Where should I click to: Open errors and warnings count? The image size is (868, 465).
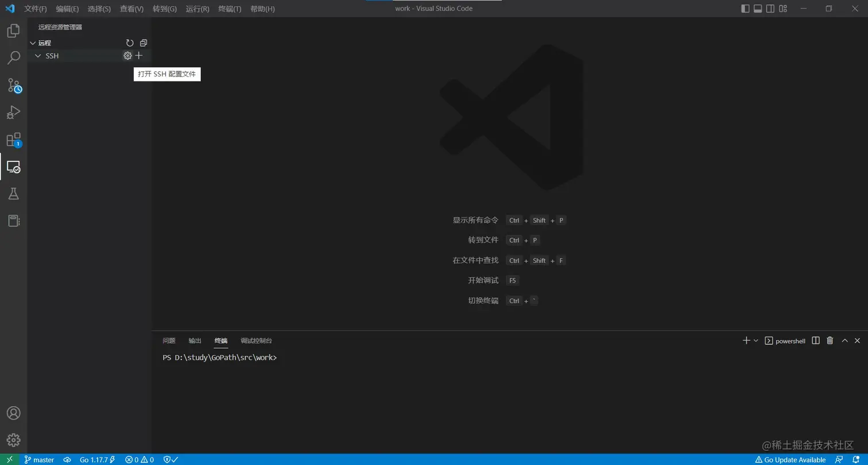pos(139,460)
